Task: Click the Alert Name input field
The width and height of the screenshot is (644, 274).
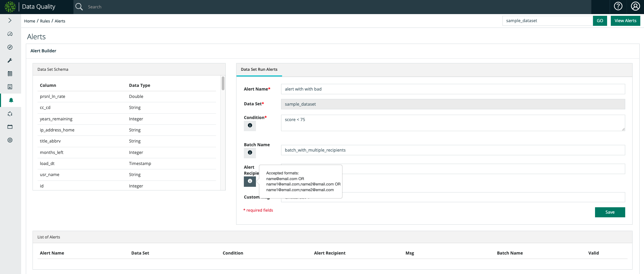Action: (453, 89)
